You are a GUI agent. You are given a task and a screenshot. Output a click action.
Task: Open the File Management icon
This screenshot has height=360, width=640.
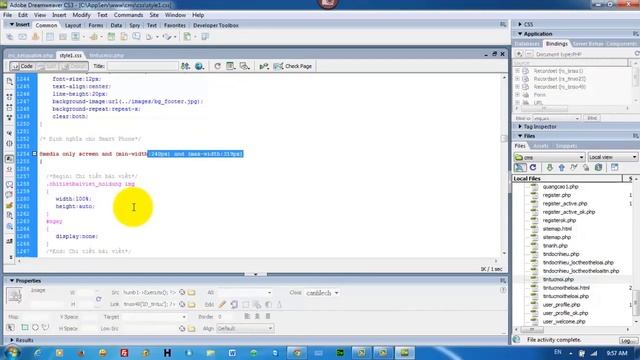(x=185, y=66)
